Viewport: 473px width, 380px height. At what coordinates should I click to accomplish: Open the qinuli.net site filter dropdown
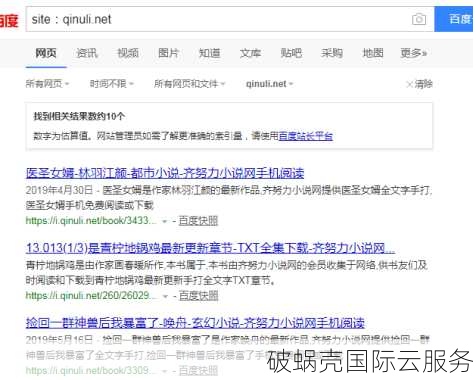tap(269, 84)
